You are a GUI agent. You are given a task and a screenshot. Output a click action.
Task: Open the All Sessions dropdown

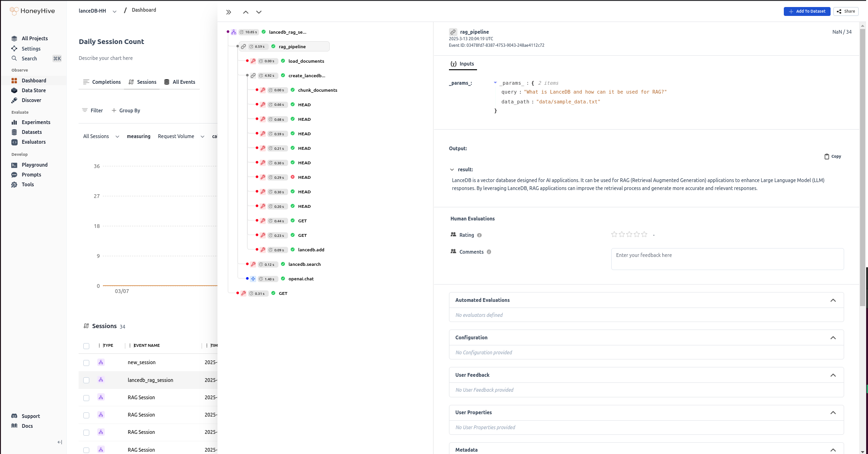point(101,137)
